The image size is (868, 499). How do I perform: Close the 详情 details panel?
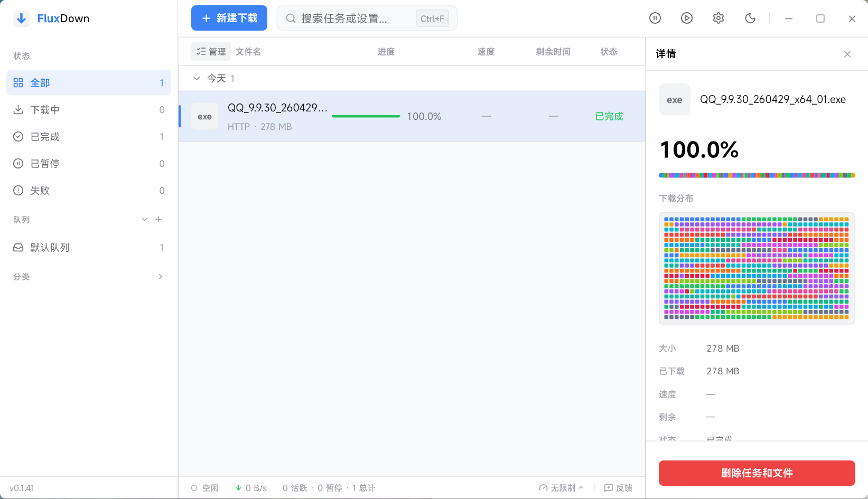point(847,54)
